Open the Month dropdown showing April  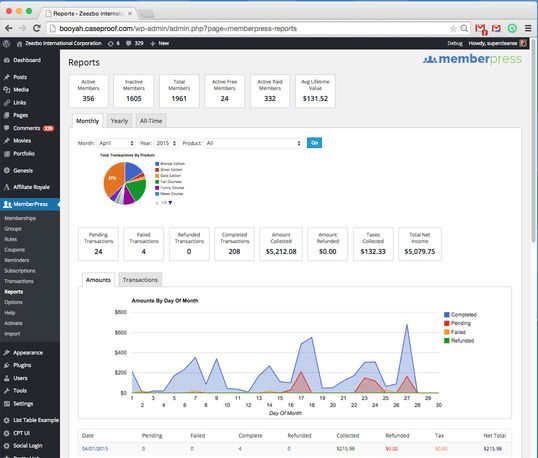(116, 143)
